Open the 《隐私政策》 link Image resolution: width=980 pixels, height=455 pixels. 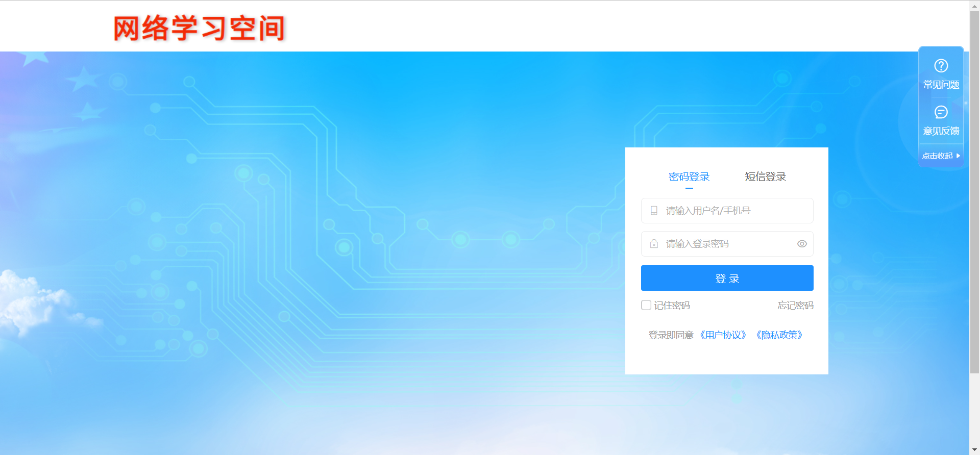click(x=779, y=335)
